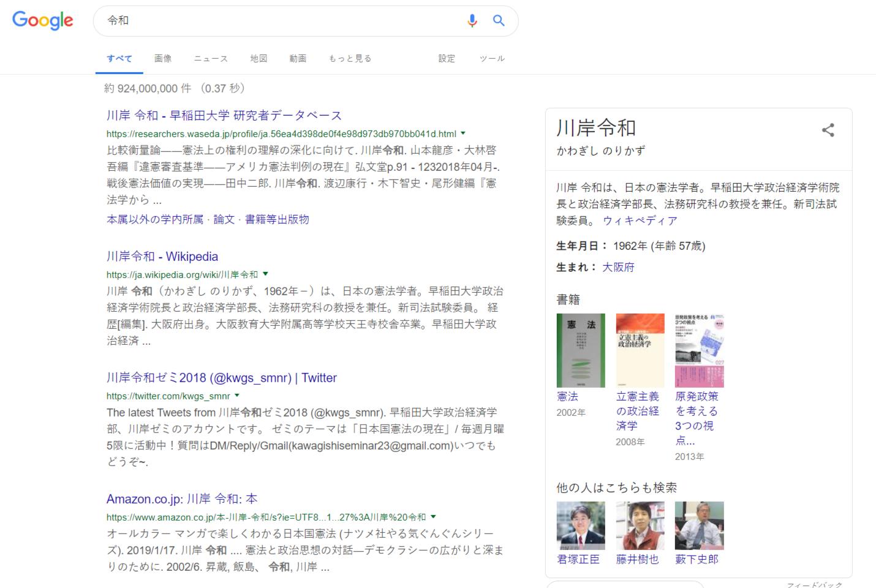Image resolution: width=876 pixels, height=588 pixels.
Task: Open the 設定 menu
Action: coord(447,58)
